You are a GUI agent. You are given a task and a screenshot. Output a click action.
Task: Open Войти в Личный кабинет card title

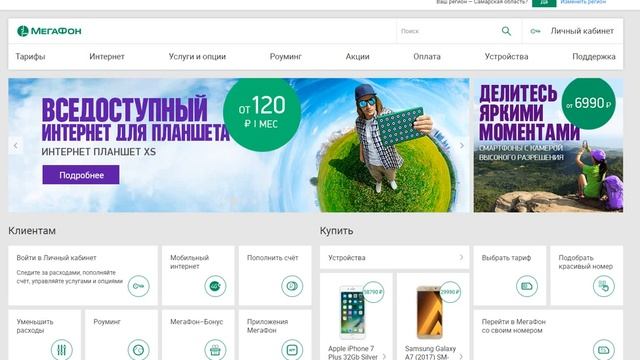pyautogui.click(x=56, y=258)
